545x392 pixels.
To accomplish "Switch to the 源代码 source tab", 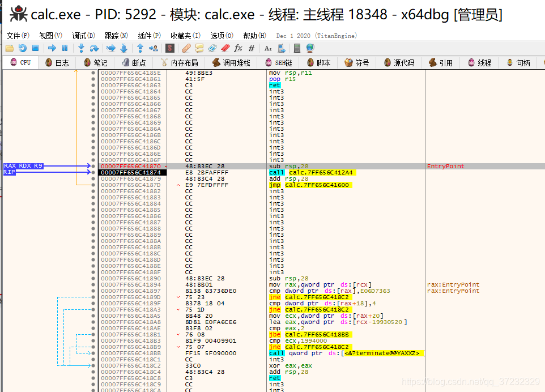I will pyautogui.click(x=399, y=63).
